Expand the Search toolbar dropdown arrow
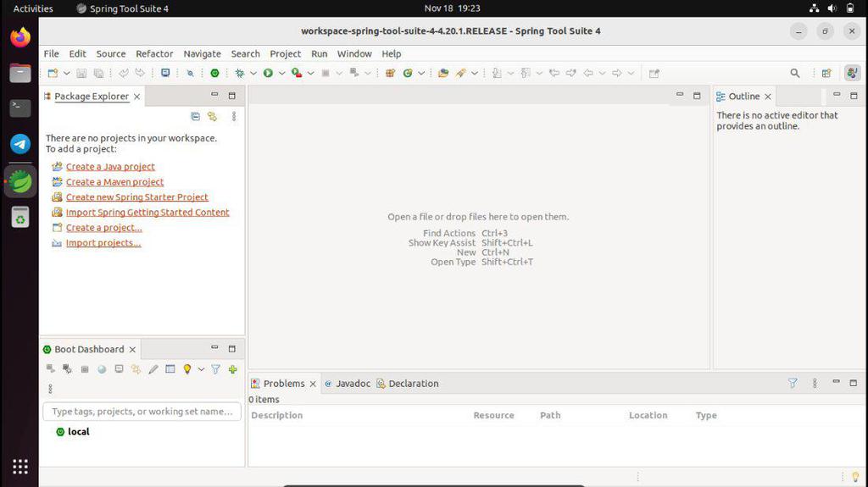 (x=475, y=73)
